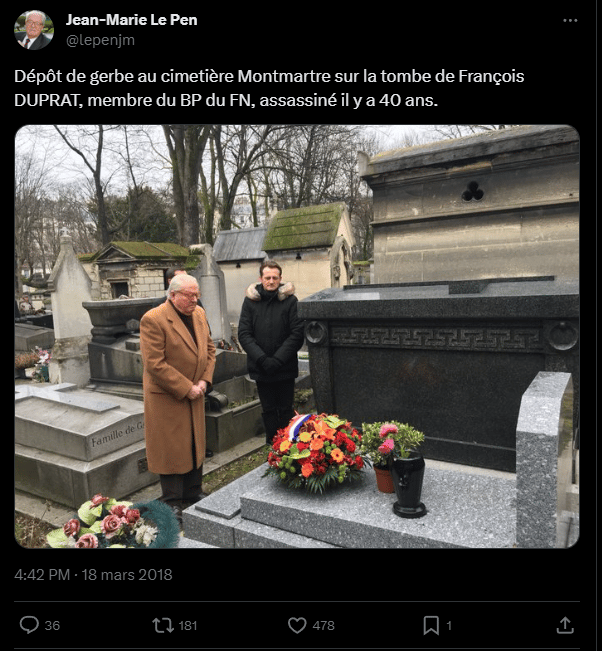This screenshot has width=602, height=651.
Task: Enlarge the cemetery photo attachment
Action: click(297, 336)
